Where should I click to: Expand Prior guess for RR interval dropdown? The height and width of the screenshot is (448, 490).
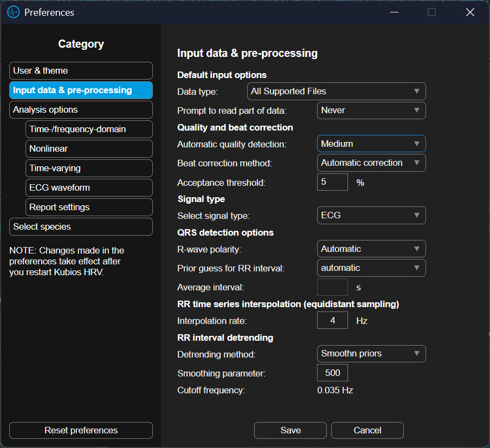click(x=371, y=268)
